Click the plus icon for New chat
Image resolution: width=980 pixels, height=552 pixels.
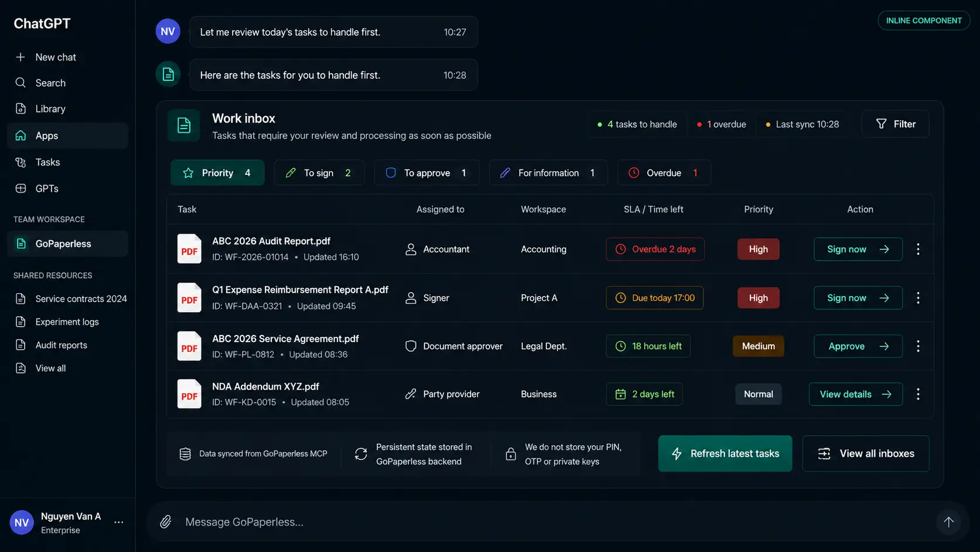pyautogui.click(x=21, y=57)
